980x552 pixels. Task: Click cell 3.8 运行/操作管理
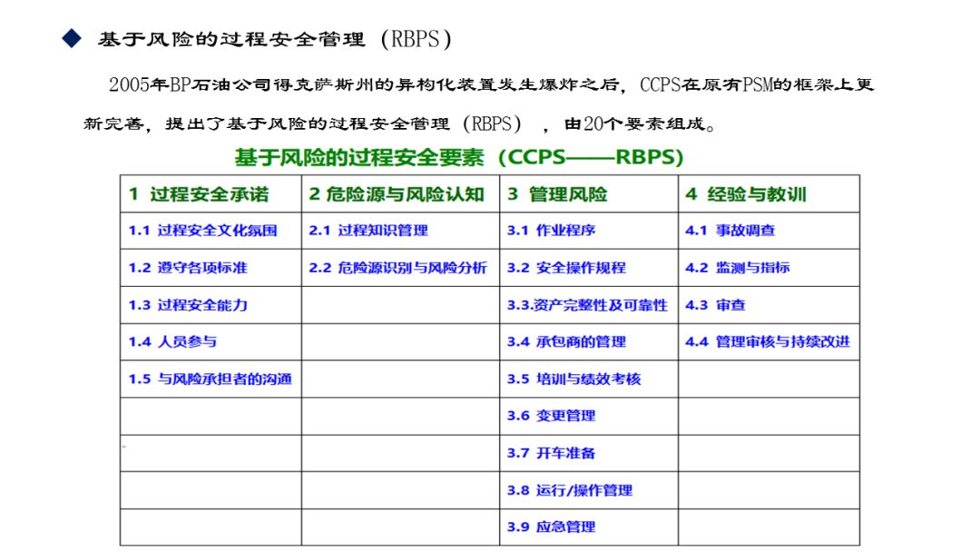589,490
